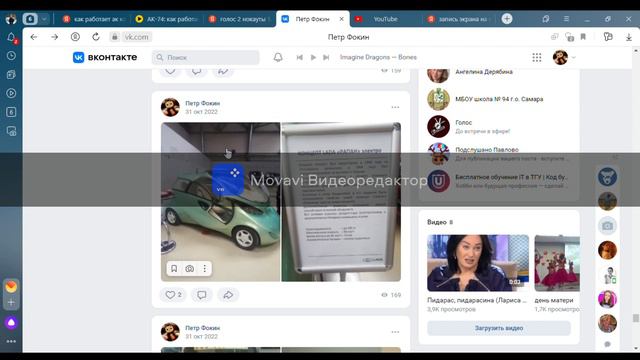Open Alice assistant purple icon in sidebar
The height and width of the screenshot is (360, 640).
click(x=11, y=322)
